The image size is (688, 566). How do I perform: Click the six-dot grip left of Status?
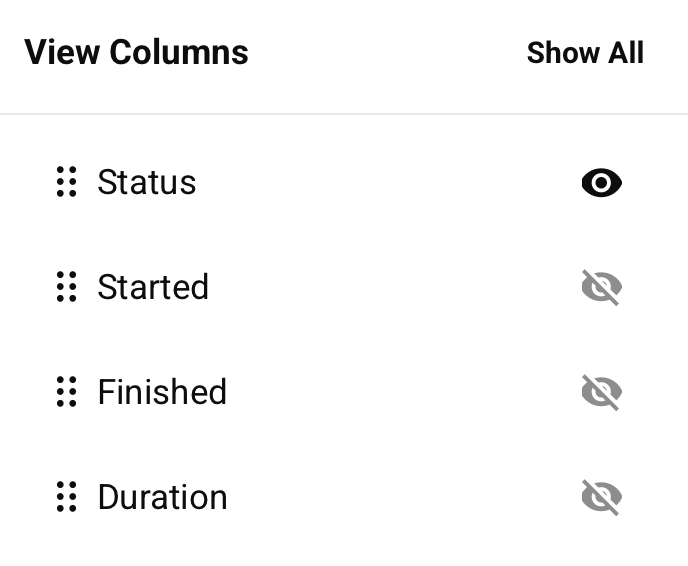click(x=66, y=182)
